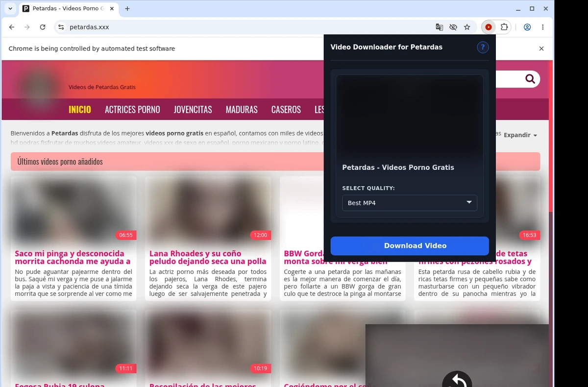This screenshot has width=588, height=387.
Task: Click the 'Últimos videos porno añadidos' heading
Action: 60,162
